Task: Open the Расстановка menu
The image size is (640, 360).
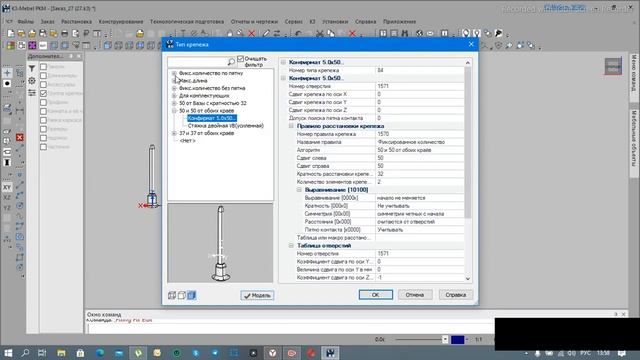Action: click(76, 22)
